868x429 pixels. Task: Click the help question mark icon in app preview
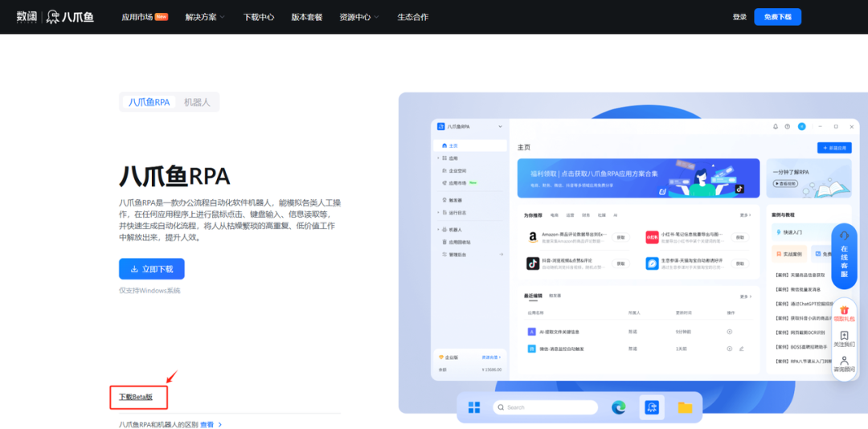pyautogui.click(x=788, y=127)
